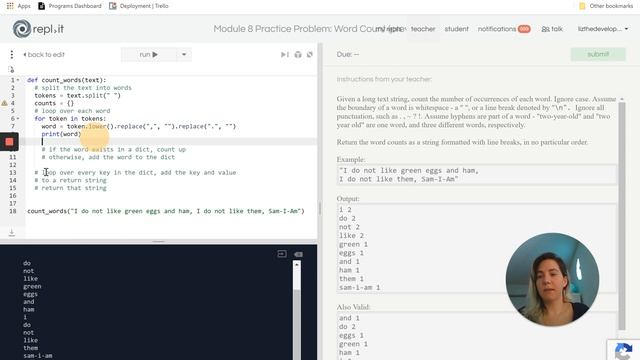Click 'green 1' in Output box
Viewport: 640px width, 360px height.
pos(353,244)
